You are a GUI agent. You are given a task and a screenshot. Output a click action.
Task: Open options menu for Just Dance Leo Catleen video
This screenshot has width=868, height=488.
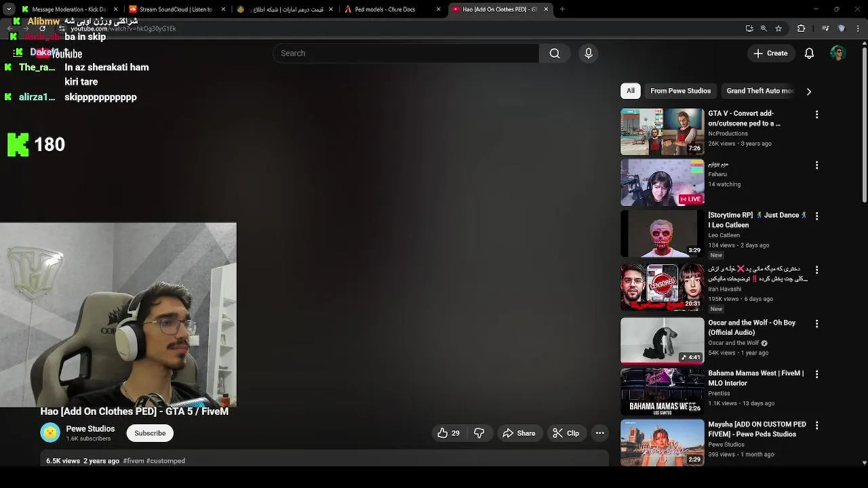[x=816, y=216]
